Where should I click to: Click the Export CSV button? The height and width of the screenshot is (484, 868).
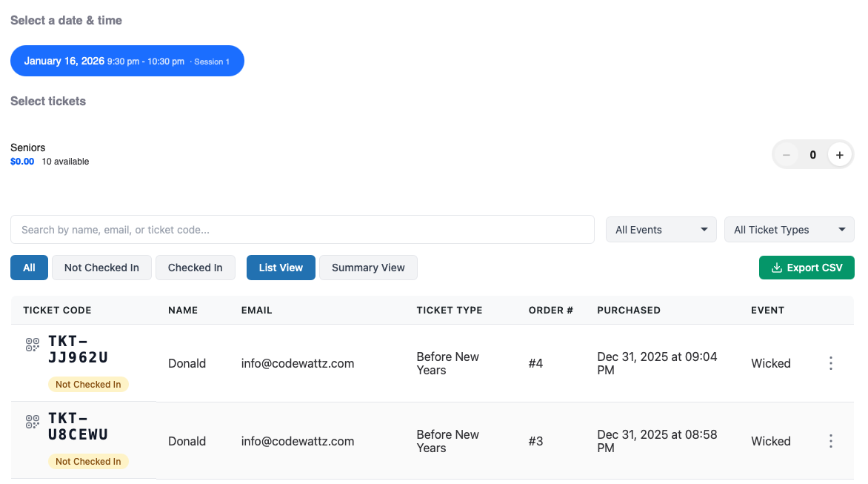coord(807,268)
